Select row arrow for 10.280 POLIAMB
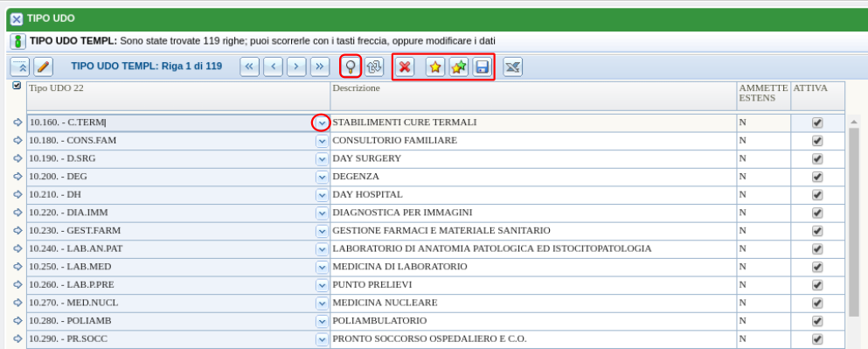This screenshot has height=349, width=868. pyautogui.click(x=17, y=321)
